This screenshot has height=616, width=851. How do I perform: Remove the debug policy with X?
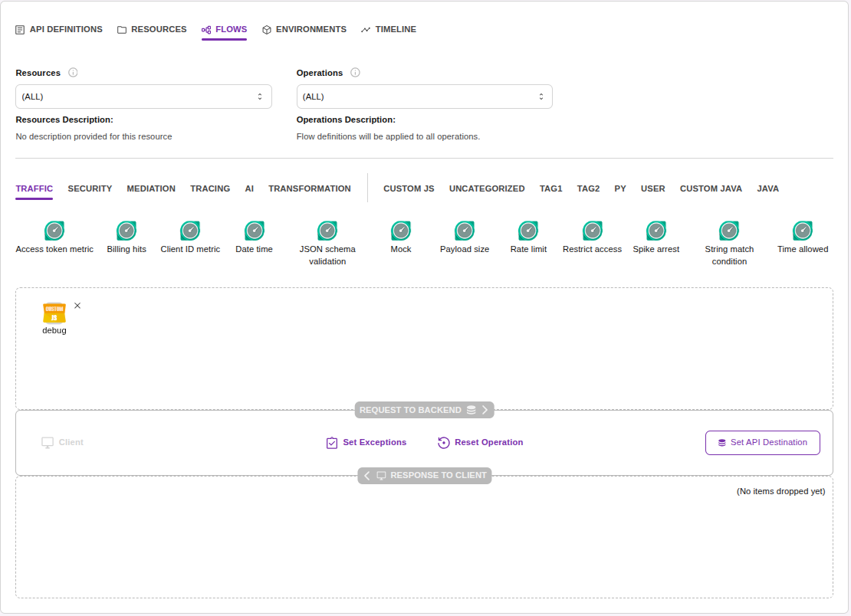[77, 306]
